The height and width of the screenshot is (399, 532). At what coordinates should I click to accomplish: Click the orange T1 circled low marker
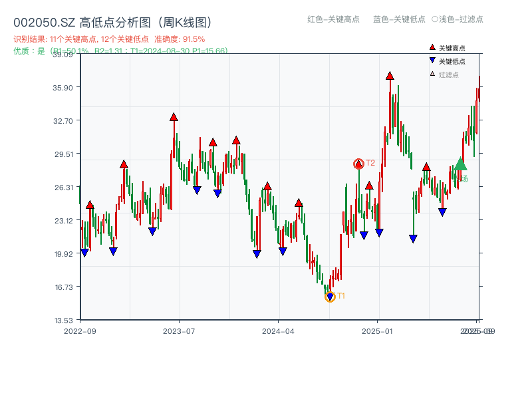(330, 297)
